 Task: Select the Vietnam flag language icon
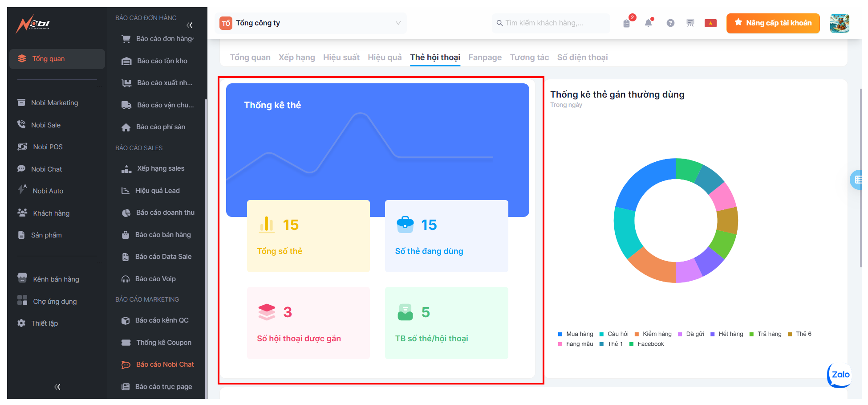click(x=710, y=23)
